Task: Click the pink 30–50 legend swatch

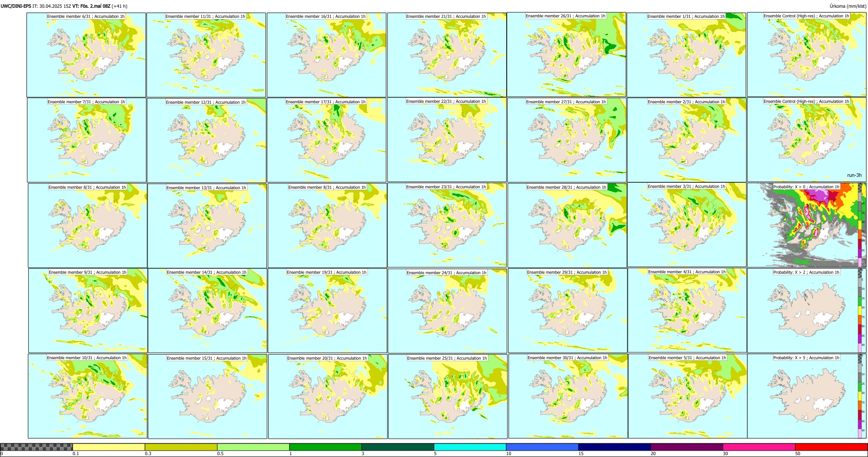Action: point(759,447)
